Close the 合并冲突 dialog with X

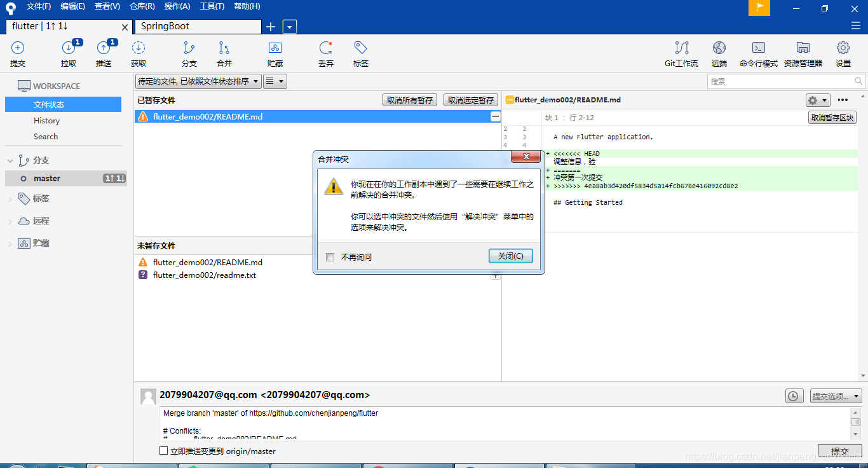tap(526, 156)
